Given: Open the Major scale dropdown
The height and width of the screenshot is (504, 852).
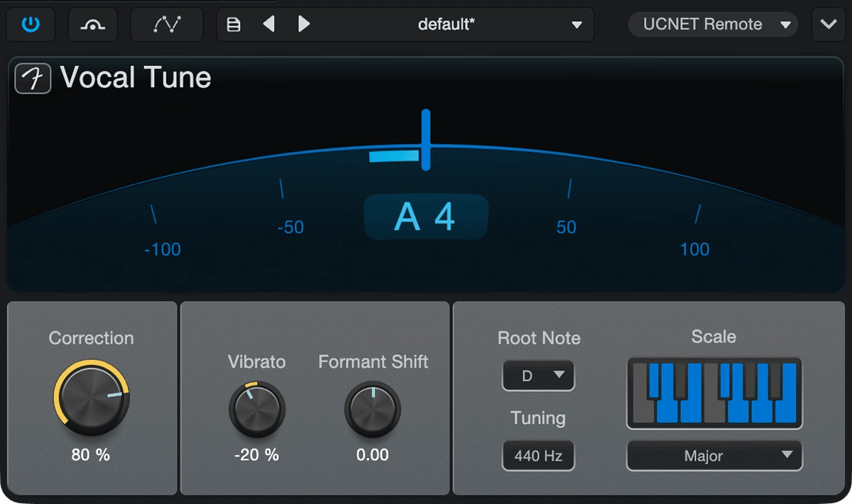Looking at the screenshot, I should coord(714,456).
